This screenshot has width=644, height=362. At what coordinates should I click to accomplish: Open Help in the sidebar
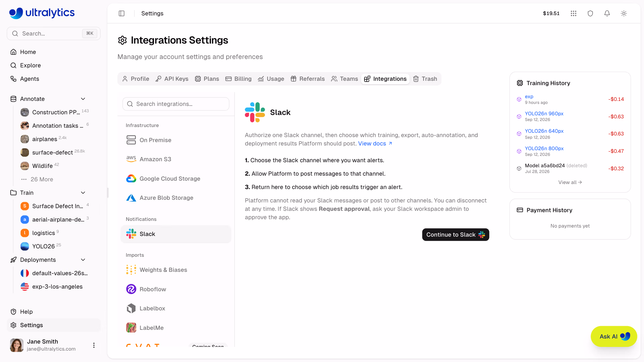coord(54,312)
